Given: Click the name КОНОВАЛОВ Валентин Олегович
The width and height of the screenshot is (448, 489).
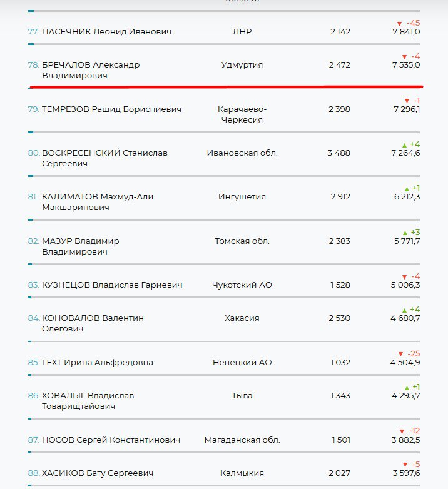Looking at the screenshot, I should click(93, 323).
